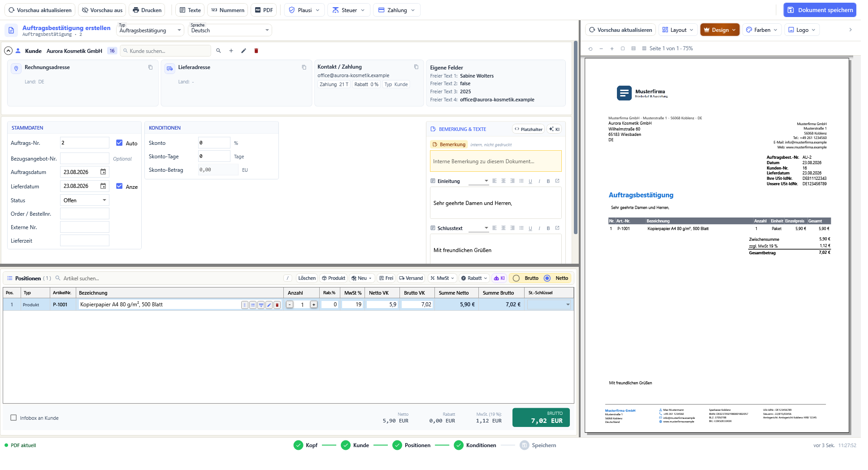This screenshot has width=868, height=470.
Task: Open the MwSt menu in positions toolbar
Action: click(442, 278)
